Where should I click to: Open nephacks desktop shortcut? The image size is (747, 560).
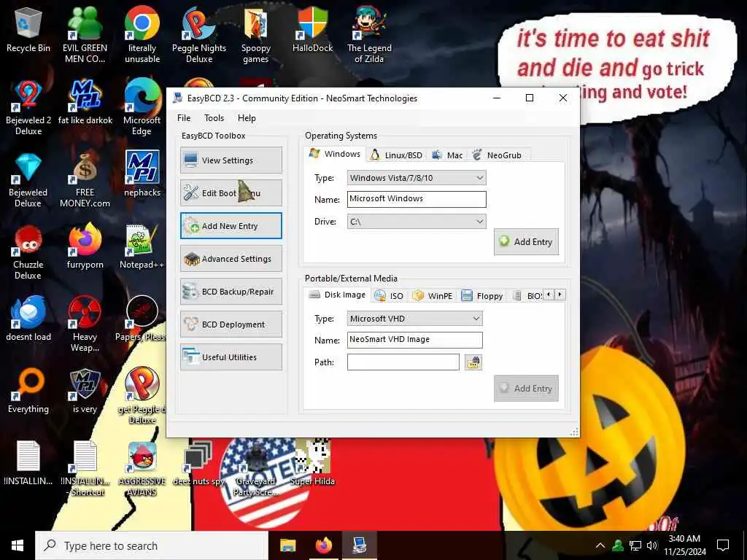tap(142, 174)
